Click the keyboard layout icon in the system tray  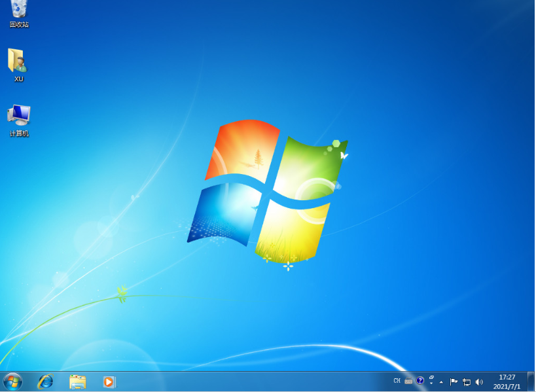click(408, 380)
